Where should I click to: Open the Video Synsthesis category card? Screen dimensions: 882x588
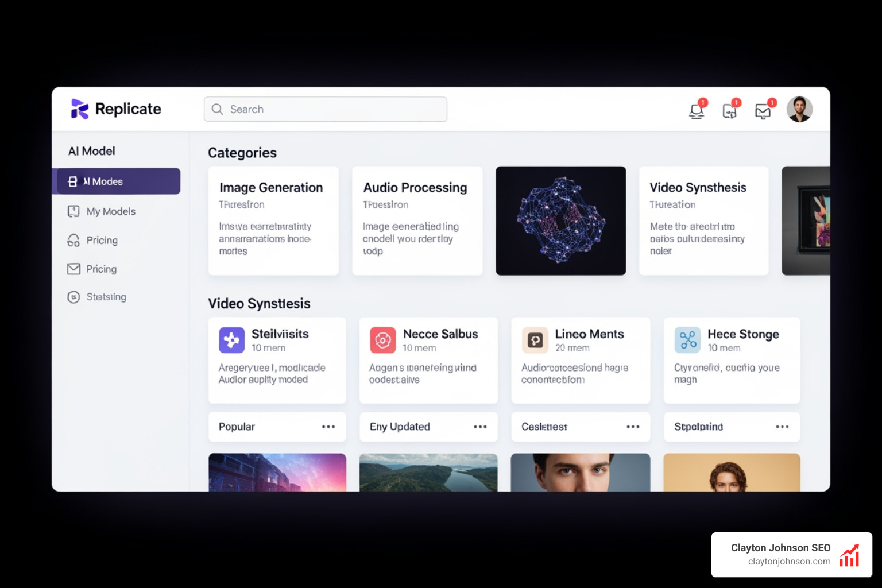[703, 220]
